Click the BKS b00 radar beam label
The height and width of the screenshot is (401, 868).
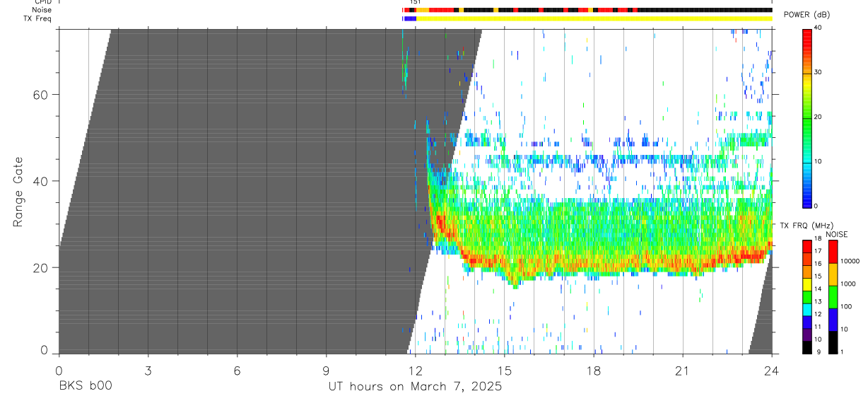[86, 386]
